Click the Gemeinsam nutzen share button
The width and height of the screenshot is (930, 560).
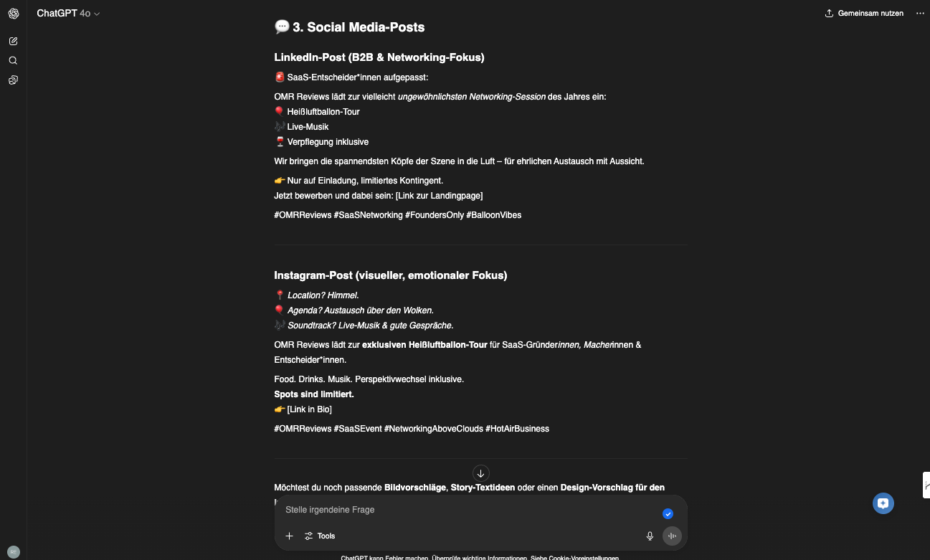coord(864,14)
